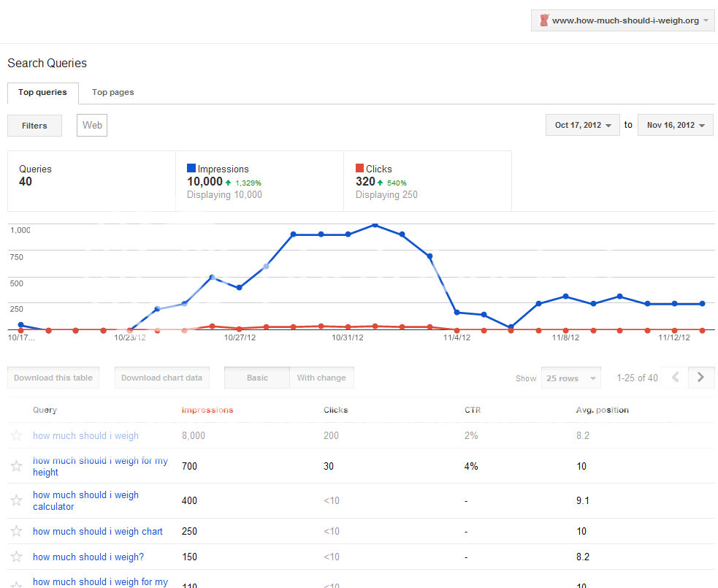Open the 'how much should i weigh' query link
718x588 pixels.
tap(85, 435)
